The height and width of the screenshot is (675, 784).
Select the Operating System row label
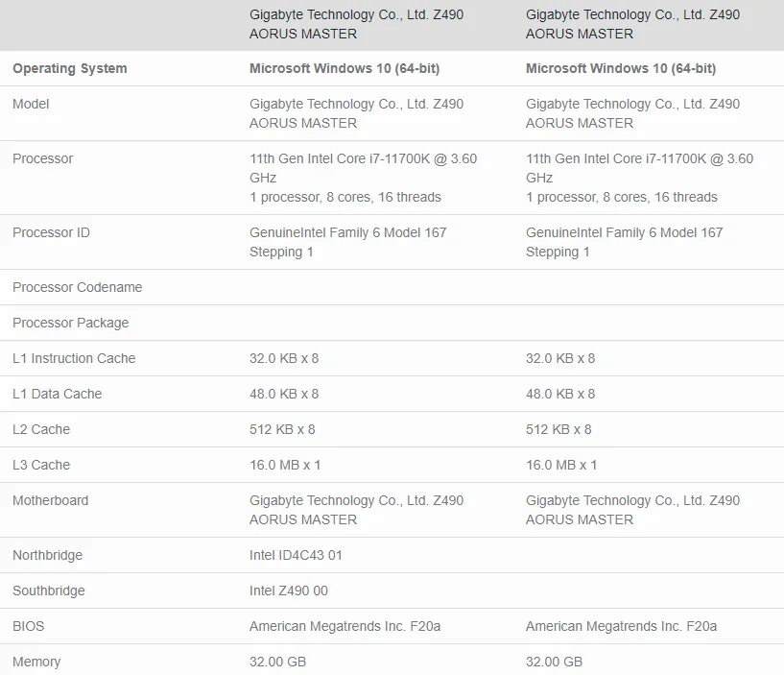point(69,68)
